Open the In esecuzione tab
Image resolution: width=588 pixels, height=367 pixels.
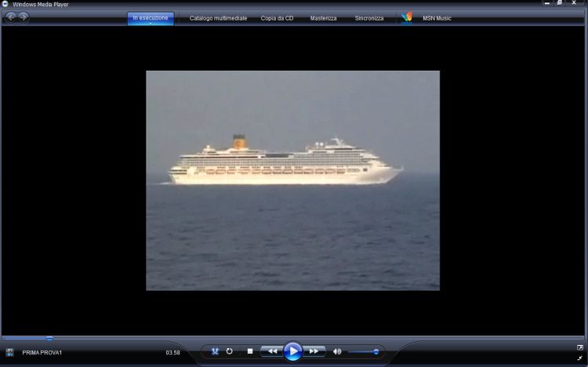coord(151,17)
